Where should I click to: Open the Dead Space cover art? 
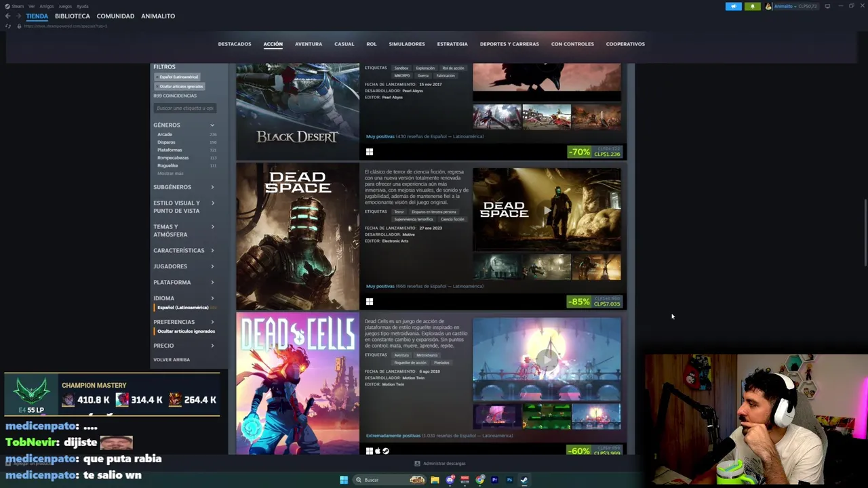(298, 237)
